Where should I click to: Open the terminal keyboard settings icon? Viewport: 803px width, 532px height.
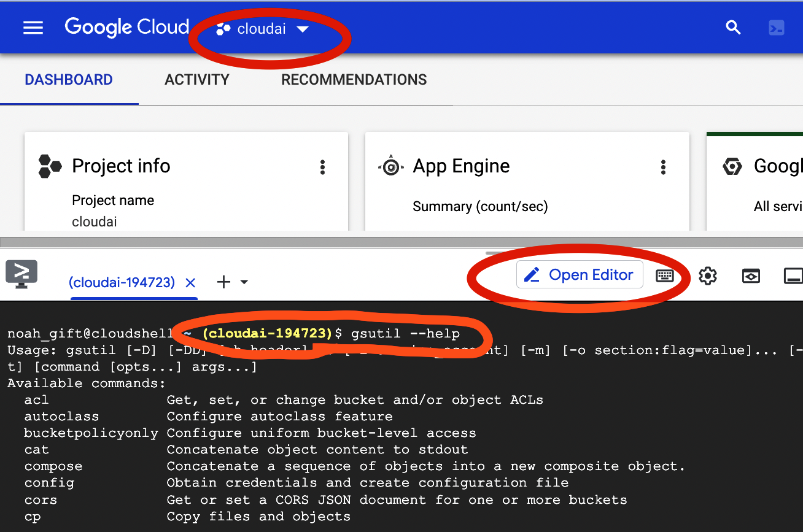point(665,276)
